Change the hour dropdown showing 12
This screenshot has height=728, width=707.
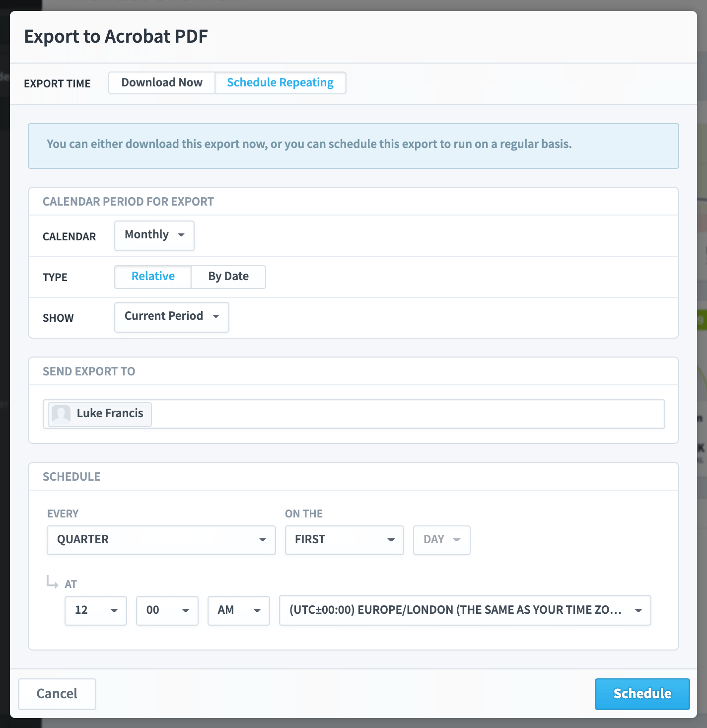click(x=96, y=610)
